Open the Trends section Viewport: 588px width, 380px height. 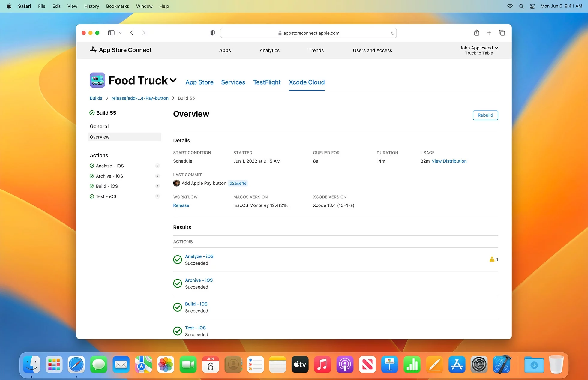pos(316,50)
